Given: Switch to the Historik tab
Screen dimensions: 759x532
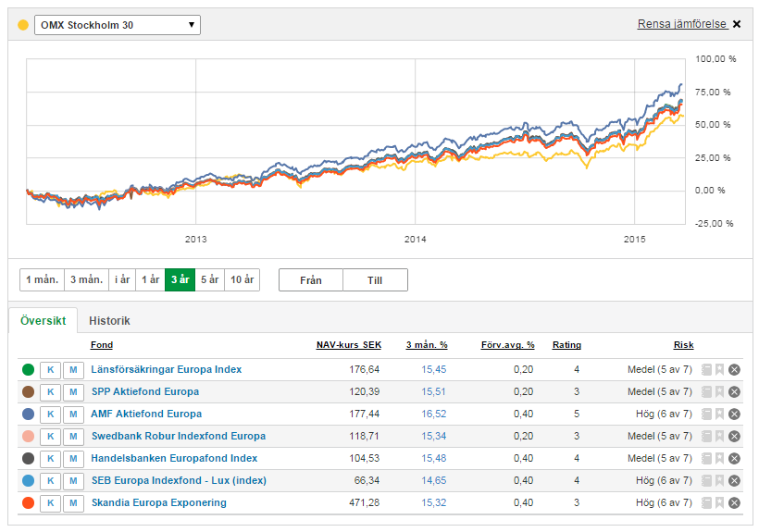Looking at the screenshot, I should (x=109, y=321).
